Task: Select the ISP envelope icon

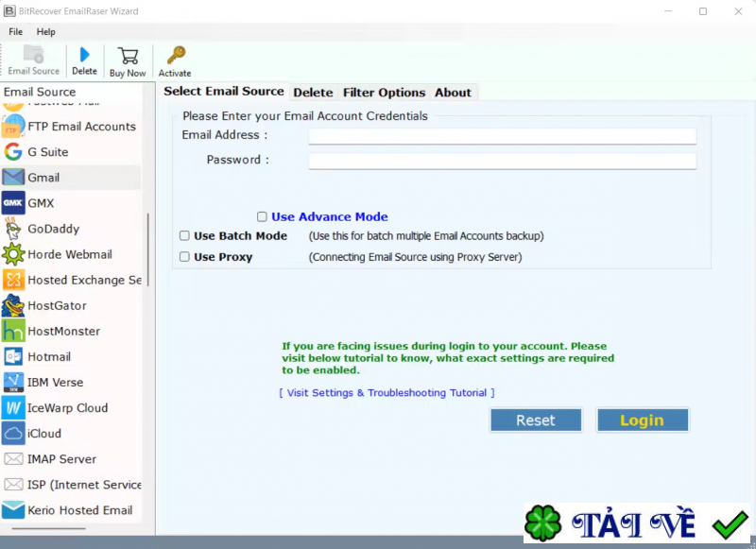Action: tap(13, 485)
